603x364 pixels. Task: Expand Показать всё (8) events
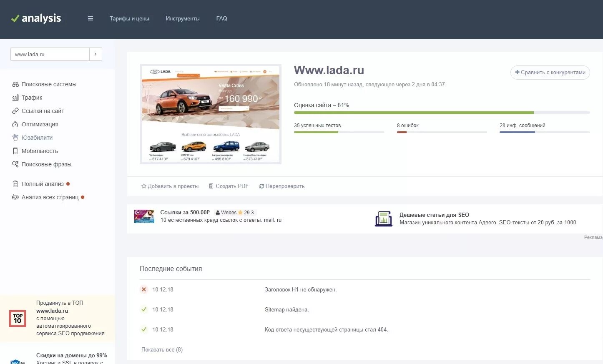pyautogui.click(x=162, y=350)
